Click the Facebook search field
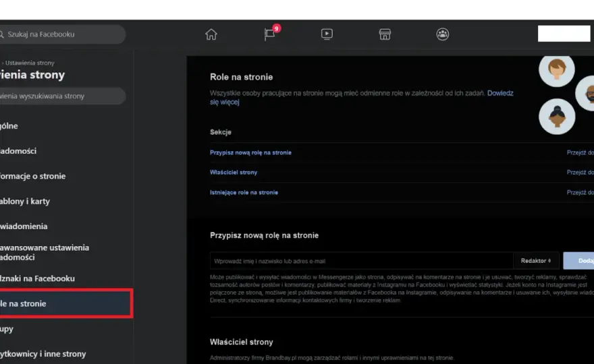Screen dimensions: 594x364 point(62,34)
